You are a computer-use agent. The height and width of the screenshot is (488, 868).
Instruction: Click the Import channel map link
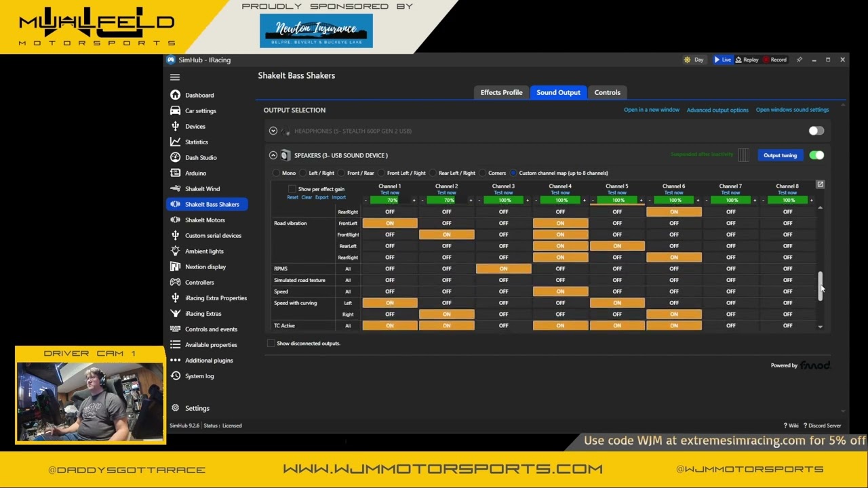pos(338,197)
